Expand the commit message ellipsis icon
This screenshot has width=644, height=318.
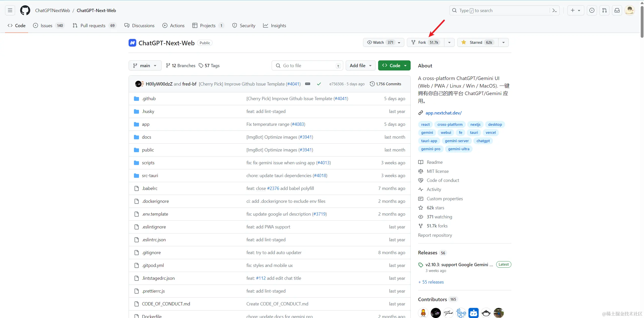pos(307,84)
